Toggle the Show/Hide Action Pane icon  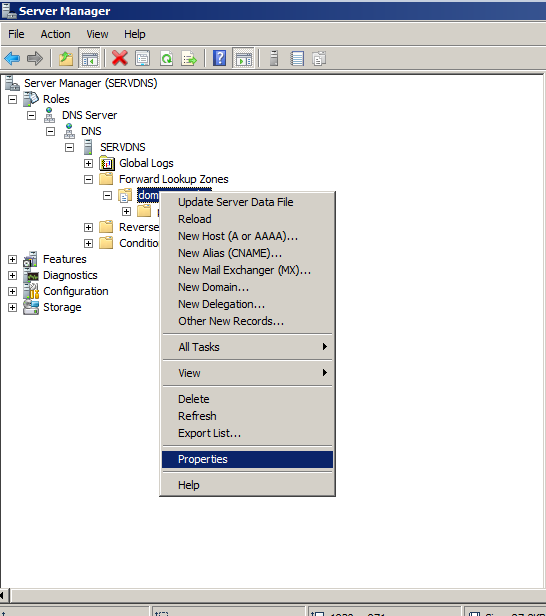244,59
